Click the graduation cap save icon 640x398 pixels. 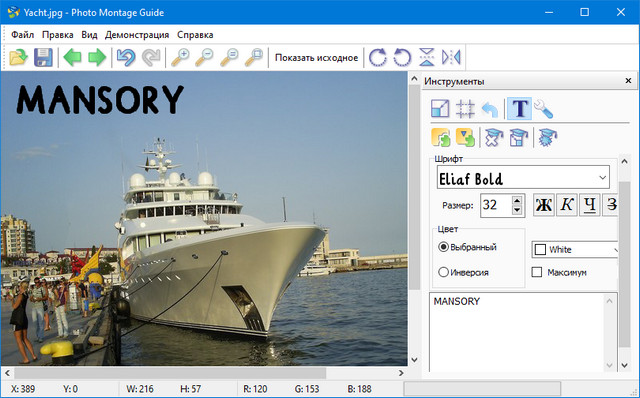518,137
